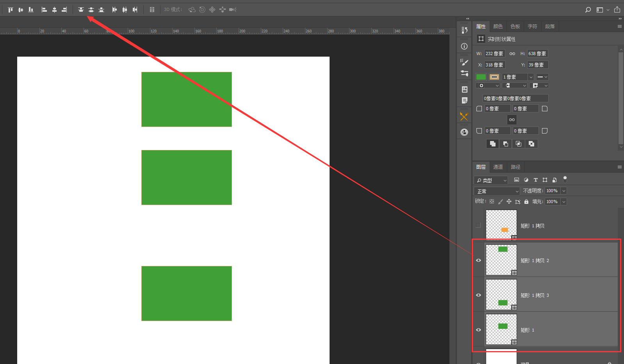Switch to 通道 tab

(498, 167)
